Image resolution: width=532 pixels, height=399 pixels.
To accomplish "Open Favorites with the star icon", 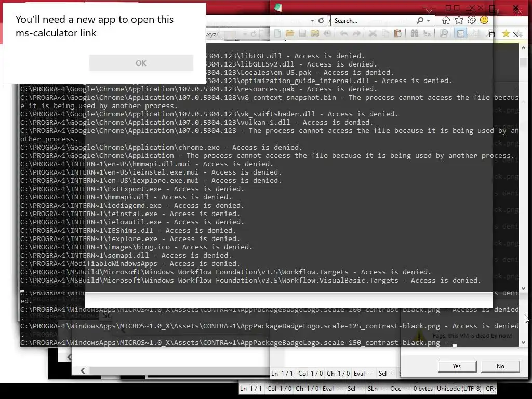I will pos(459,20).
